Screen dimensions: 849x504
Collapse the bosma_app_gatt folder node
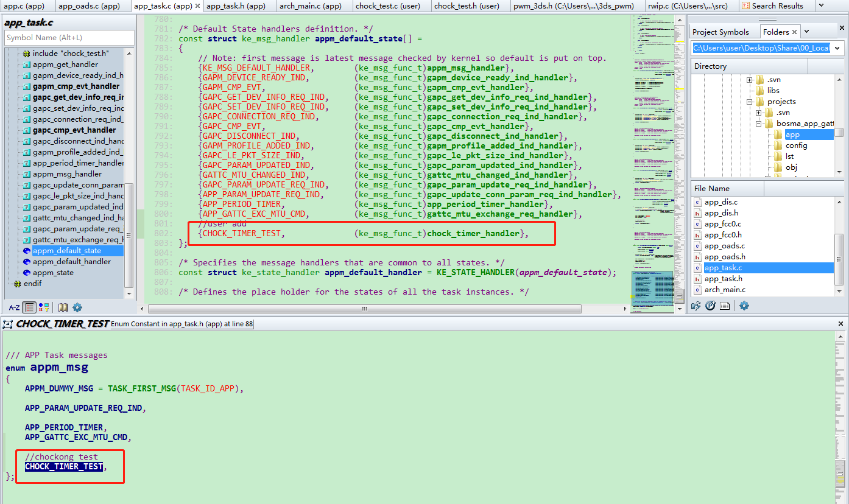click(759, 124)
